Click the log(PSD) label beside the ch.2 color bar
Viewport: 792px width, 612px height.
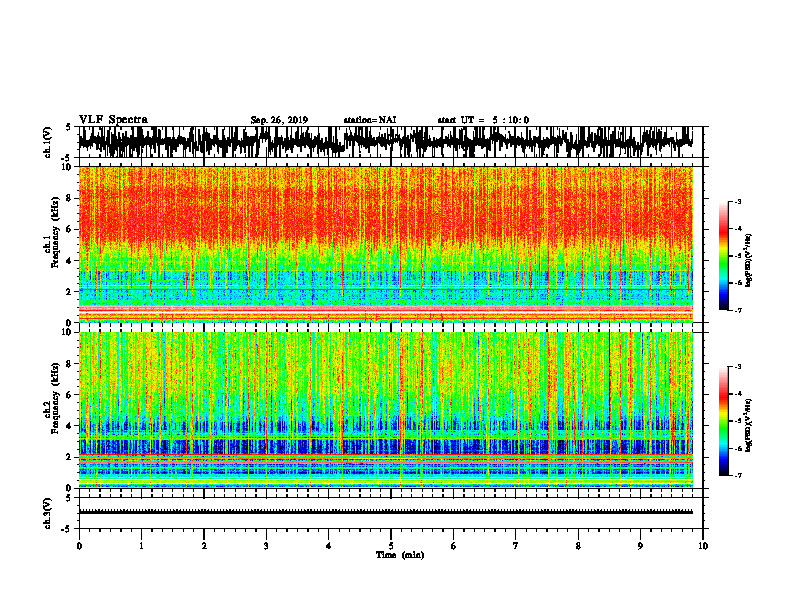pyautogui.click(x=749, y=425)
